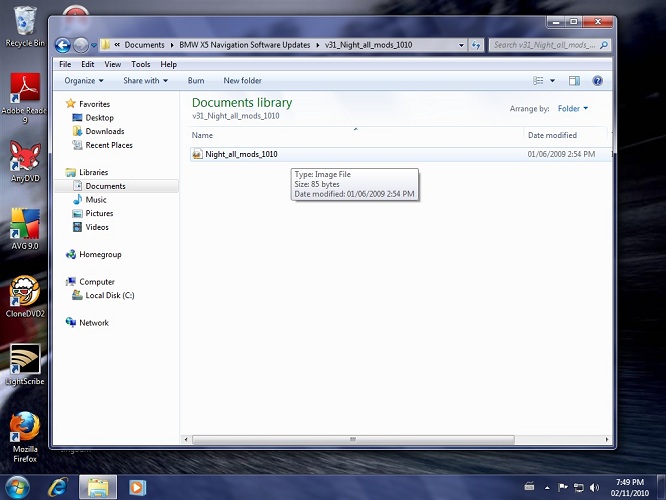Screen dimensions: 666x500
Task: Select Downloads in Favorites
Action: (x=104, y=131)
